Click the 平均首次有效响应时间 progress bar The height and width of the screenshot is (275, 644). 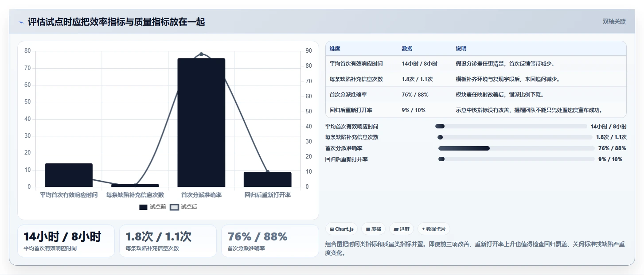pos(511,126)
